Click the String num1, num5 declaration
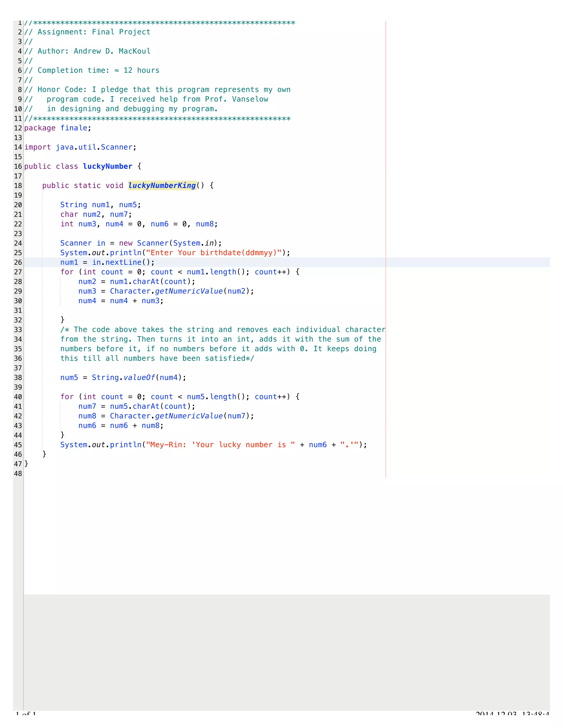 coord(101,205)
